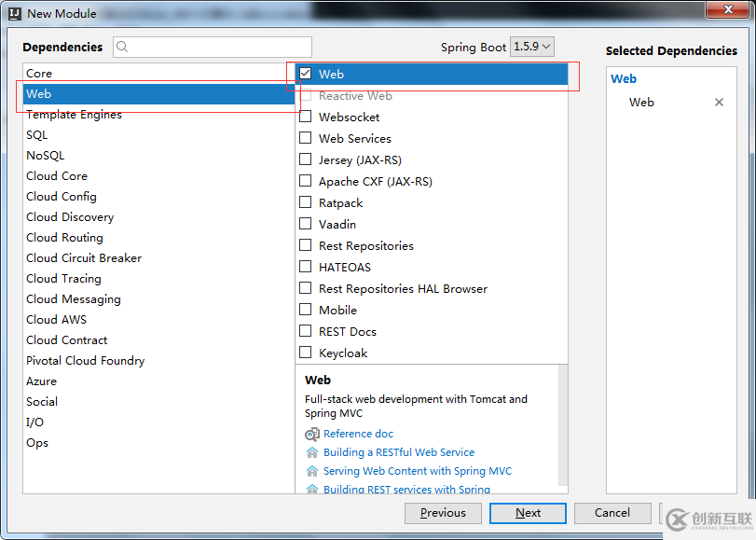Screen dimensions: 756x540
Task: Enable the Websocket checkbox
Action: point(305,117)
